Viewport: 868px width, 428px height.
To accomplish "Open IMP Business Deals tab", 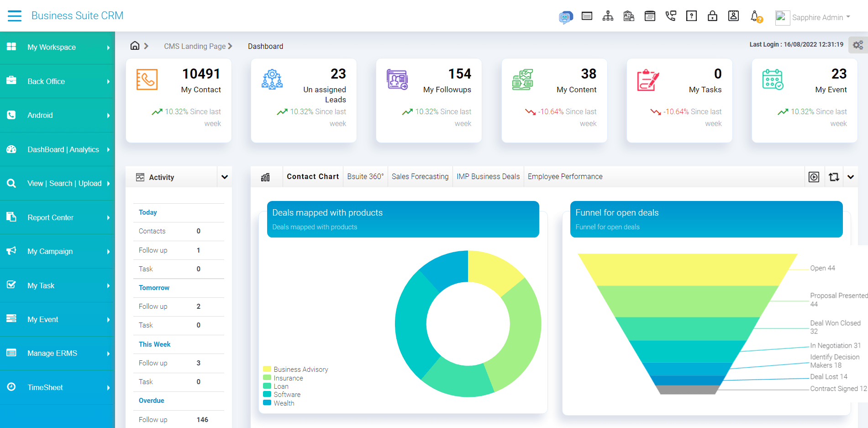I will (488, 176).
